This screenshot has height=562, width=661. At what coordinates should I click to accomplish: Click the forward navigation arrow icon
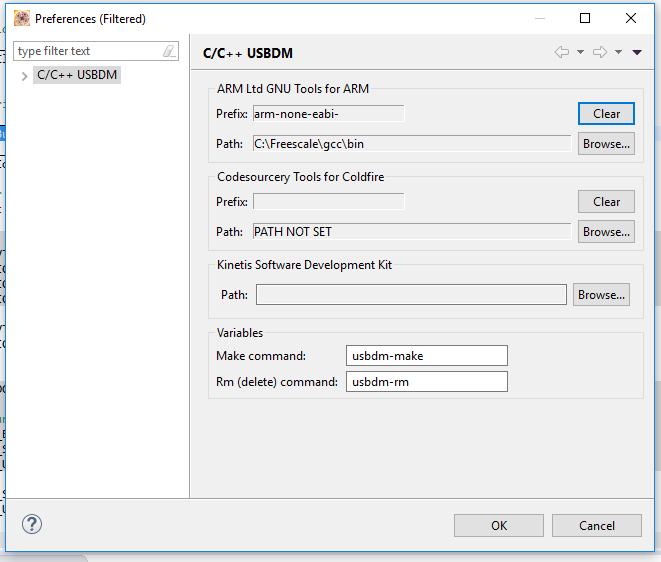pyautogui.click(x=600, y=52)
